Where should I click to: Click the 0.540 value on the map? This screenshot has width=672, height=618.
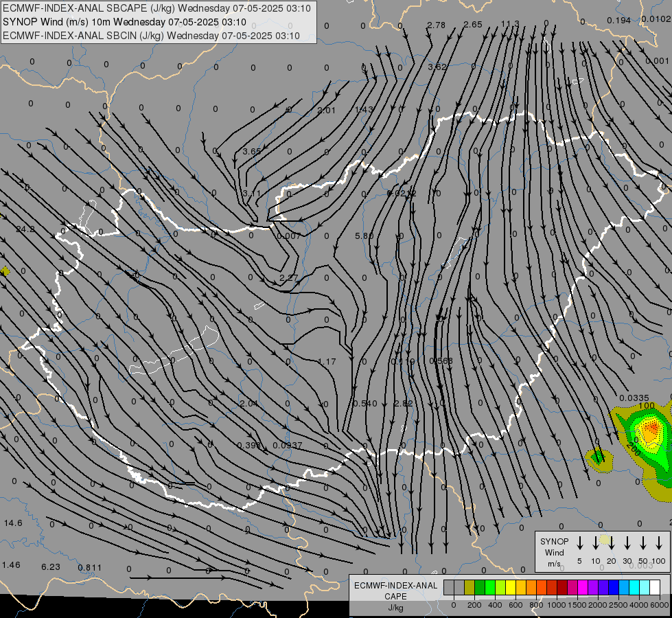pyautogui.click(x=365, y=403)
